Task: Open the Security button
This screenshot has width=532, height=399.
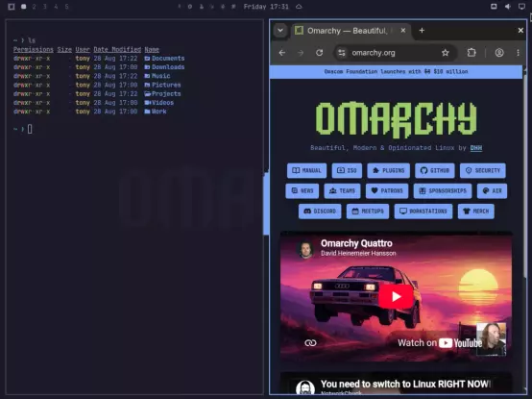Action: pyautogui.click(x=482, y=170)
